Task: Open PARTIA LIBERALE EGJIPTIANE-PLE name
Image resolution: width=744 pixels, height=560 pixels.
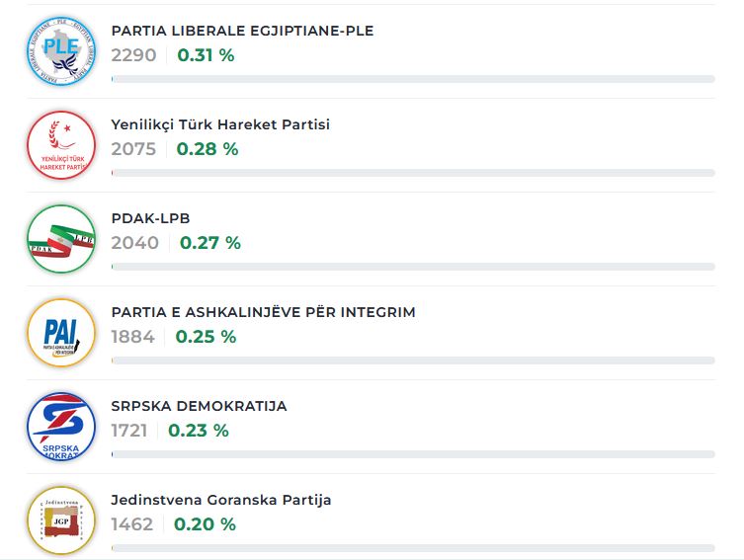Action: point(242,31)
